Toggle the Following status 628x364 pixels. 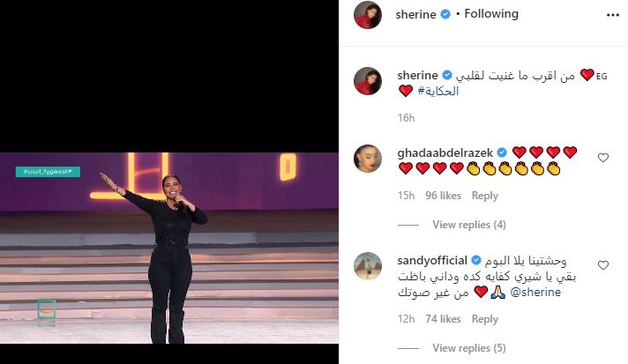pos(491,14)
